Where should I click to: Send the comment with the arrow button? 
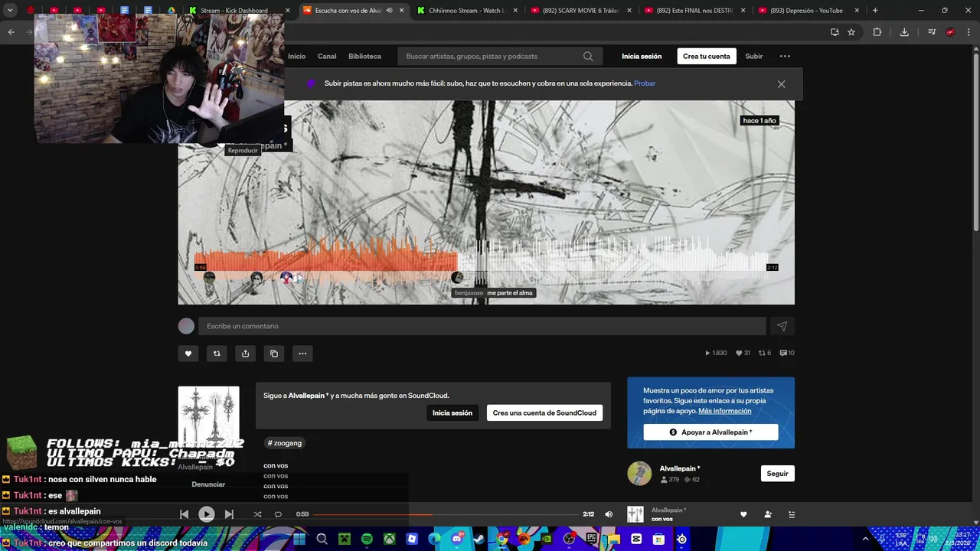782,326
